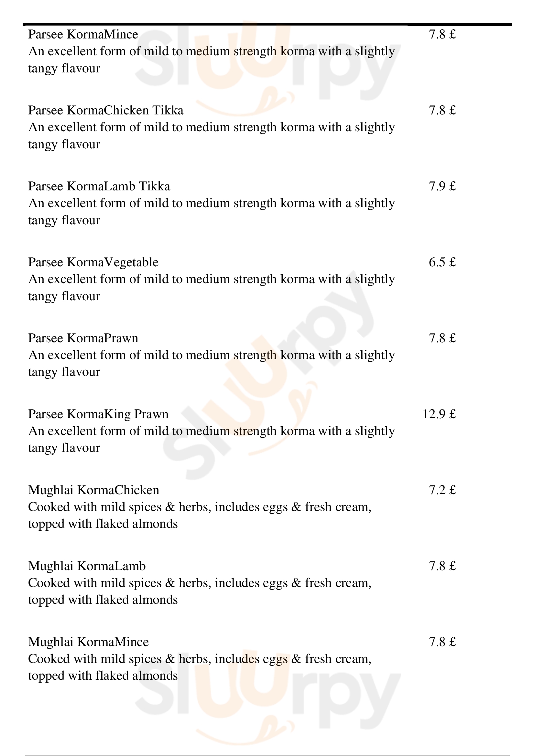Select the Parsee KormaChicken Tikka heading
Screen dimensions: 535x756
point(106,110)
